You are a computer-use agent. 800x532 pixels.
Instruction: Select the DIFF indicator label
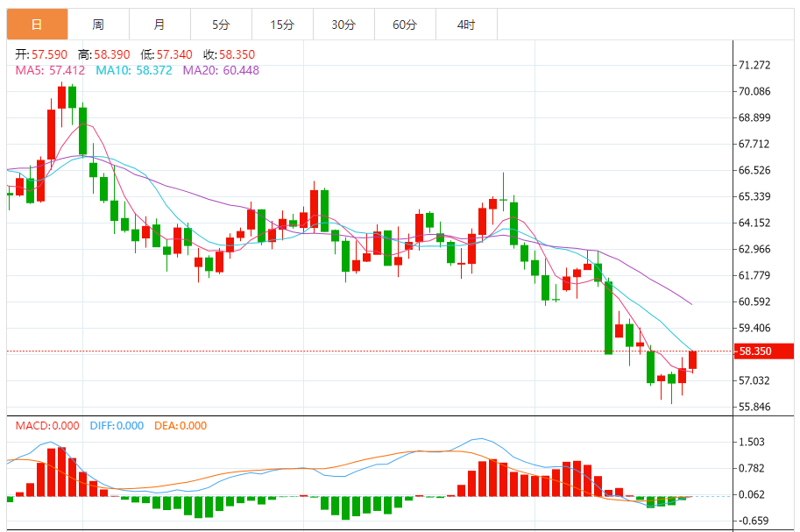(x=117, y=426)
